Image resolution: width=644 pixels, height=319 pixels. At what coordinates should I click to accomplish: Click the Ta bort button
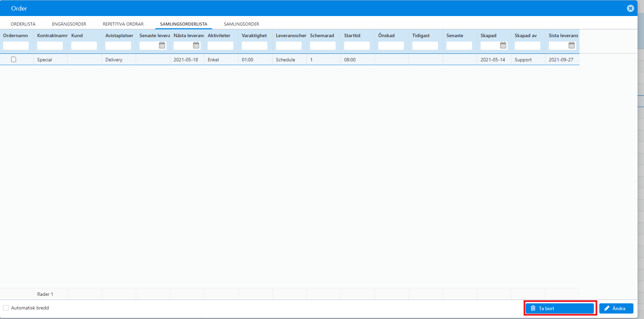(x=560, y=308)
